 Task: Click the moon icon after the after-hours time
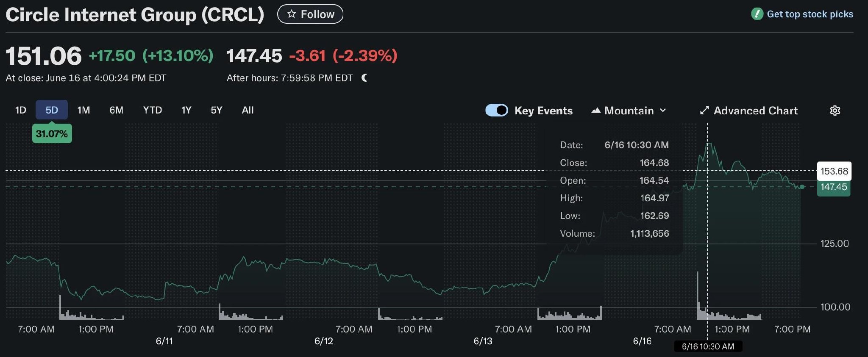364,77
